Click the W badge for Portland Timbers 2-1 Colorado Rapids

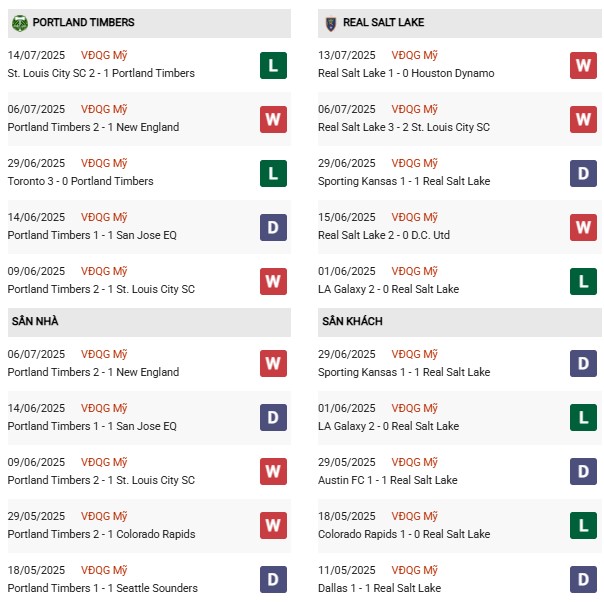point(273,525)
